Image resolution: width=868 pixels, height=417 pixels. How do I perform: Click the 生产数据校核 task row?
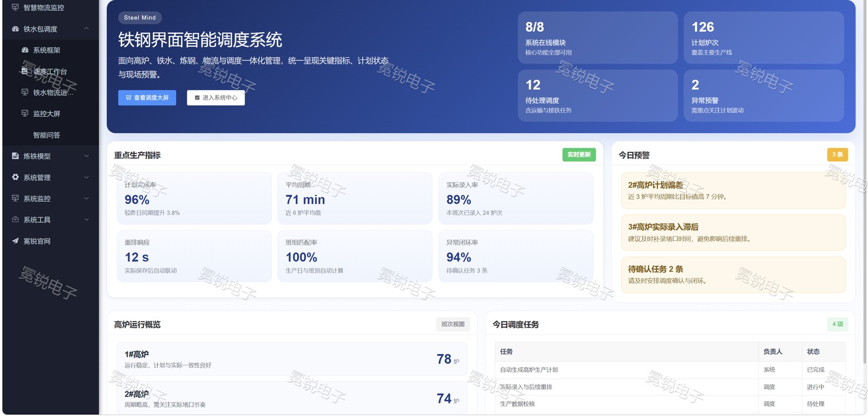pyautogui.click(x=670, y=404)
